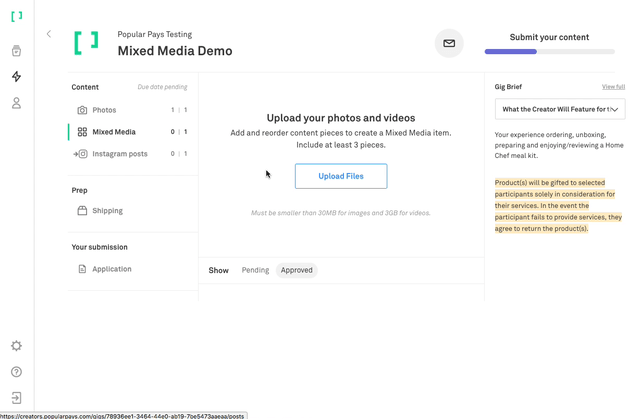Click the logout icon at sidebar bottom

click(x=16, y=398)
